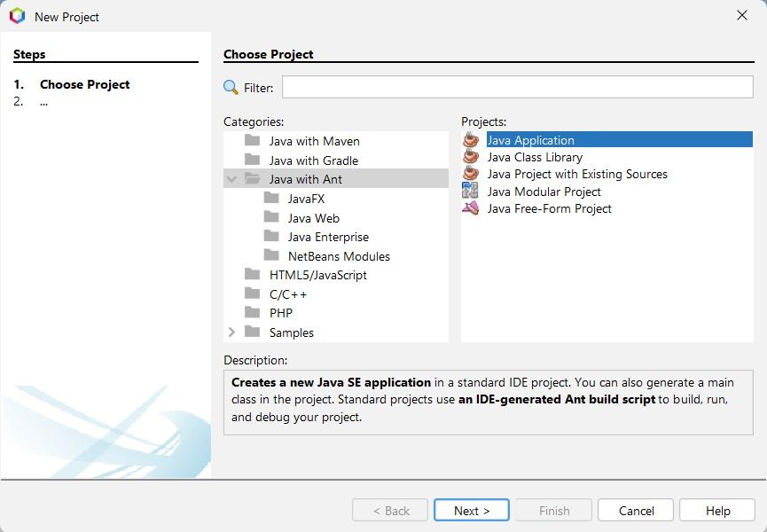Click the PHP folder icon
This screenshot has height=532, width=767.
[253, 312]
